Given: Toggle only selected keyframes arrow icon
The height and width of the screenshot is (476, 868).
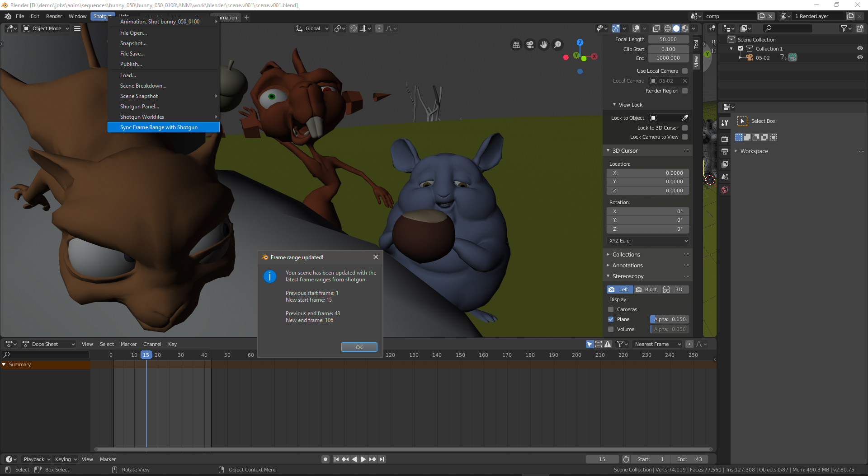Looking at the screenshot, I should click(x=590, y=344).
